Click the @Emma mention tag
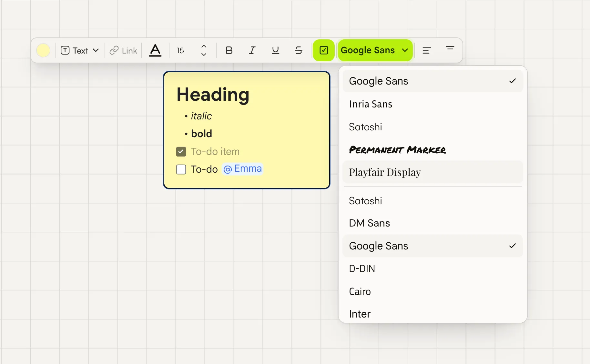Image resolution: width=590 pixels, height=364 pixels. click(243, 169)
